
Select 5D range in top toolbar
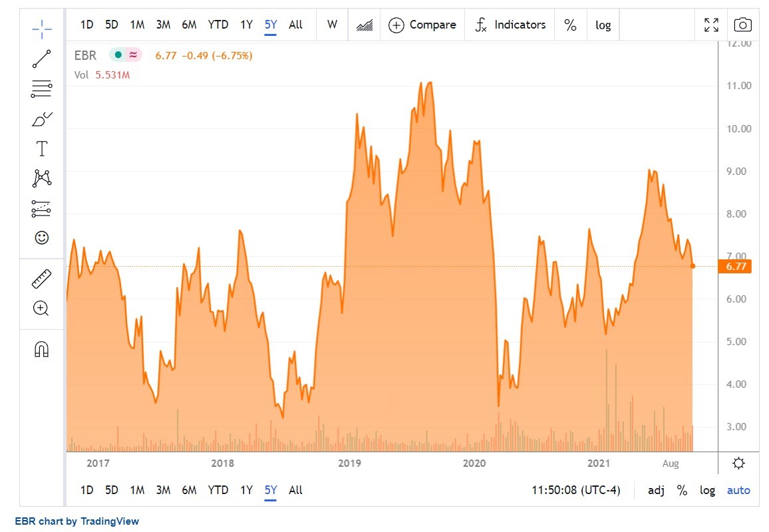112,25
